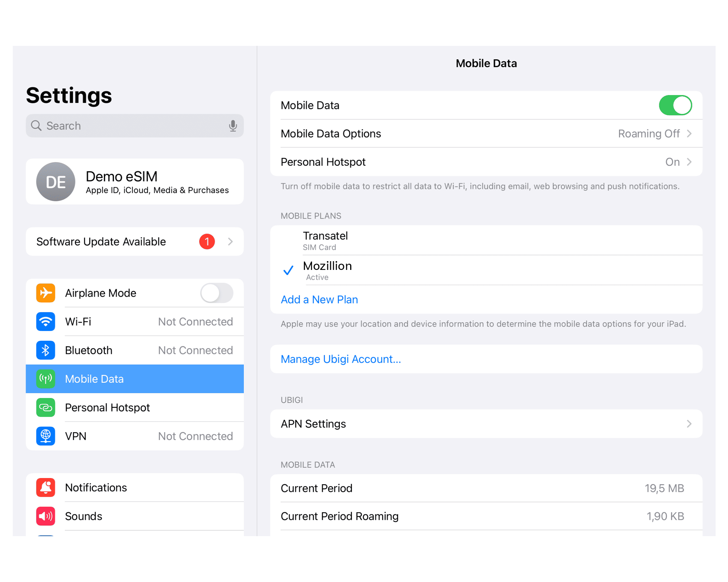Click the orange Airplane Mode icon

[x=45, y=293]
